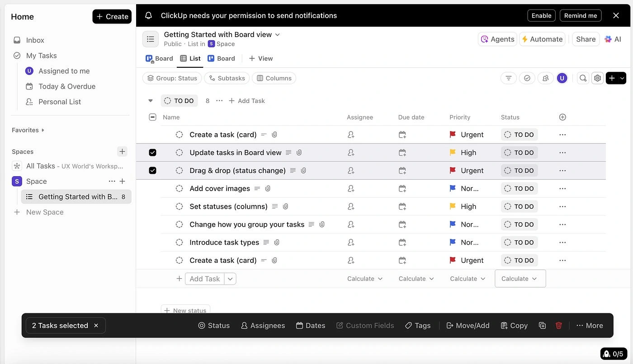The image size is (633, 364).
Task: Toggle the select-all checkbox in header row
Action: click(152, 117)
